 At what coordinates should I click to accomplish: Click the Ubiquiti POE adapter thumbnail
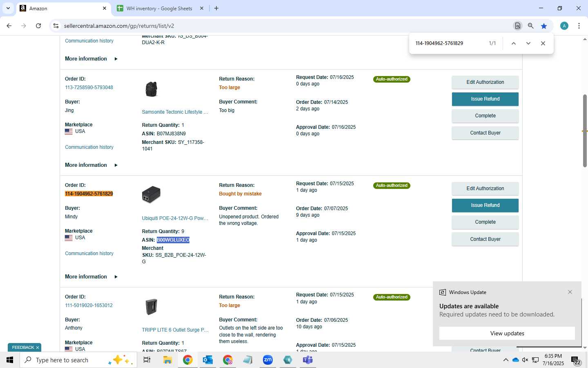[151, 195]
